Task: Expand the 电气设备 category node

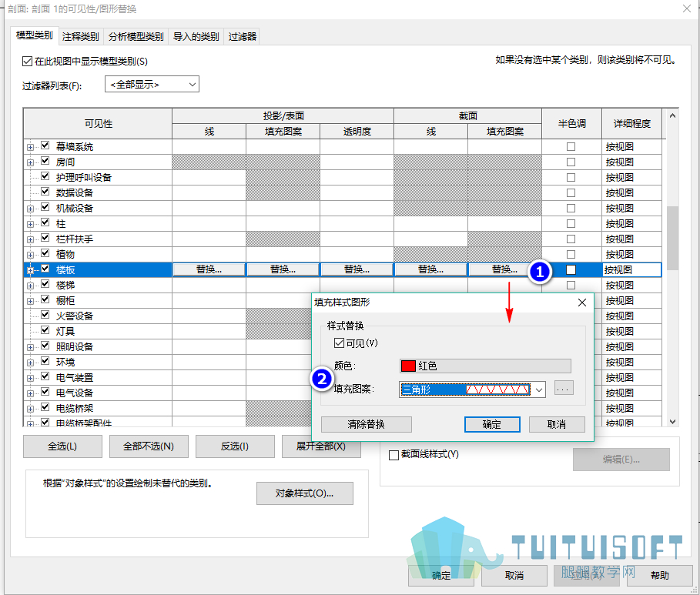Action: click(x=30, y=393)
